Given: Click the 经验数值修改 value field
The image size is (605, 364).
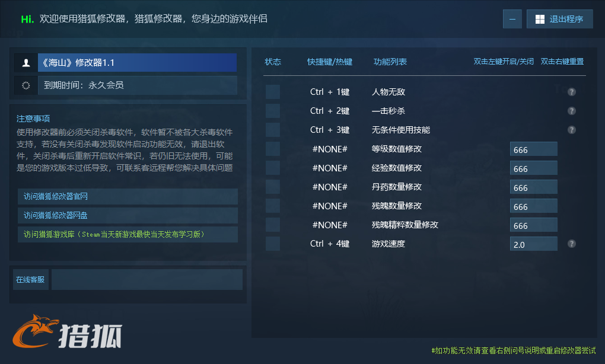Looking at the screenshot, I should pos(534,168).
